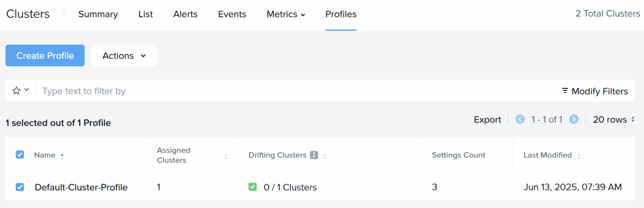The image size is (644, 208).
Task: Uncheck the Default-Cluster-Profile row checkbox
Action: pos(20,187)
